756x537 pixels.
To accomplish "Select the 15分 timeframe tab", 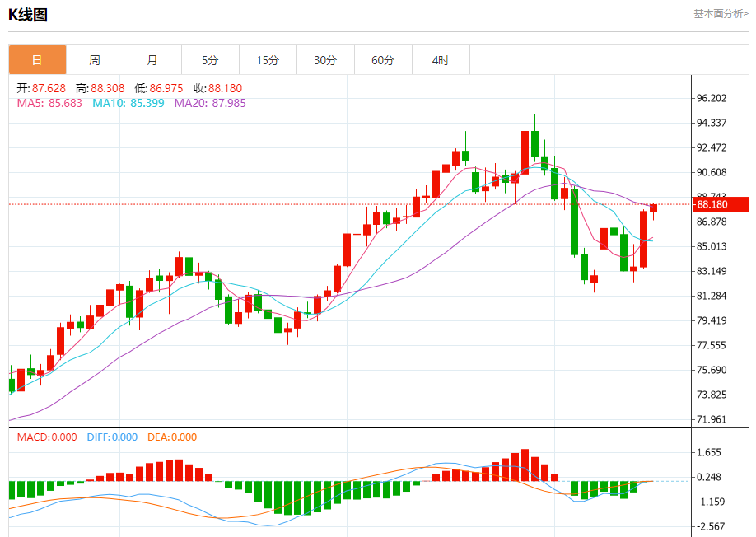I will [x=268, y=60].
